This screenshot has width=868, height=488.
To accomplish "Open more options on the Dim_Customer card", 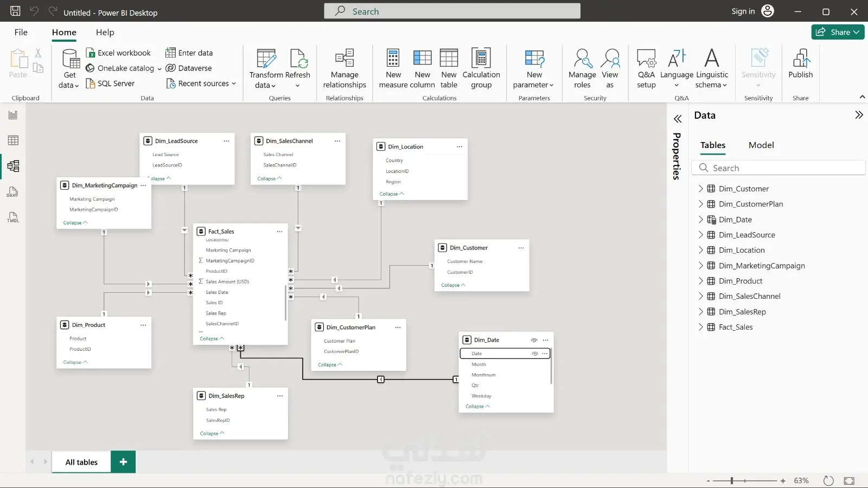I will coord(521,248).
